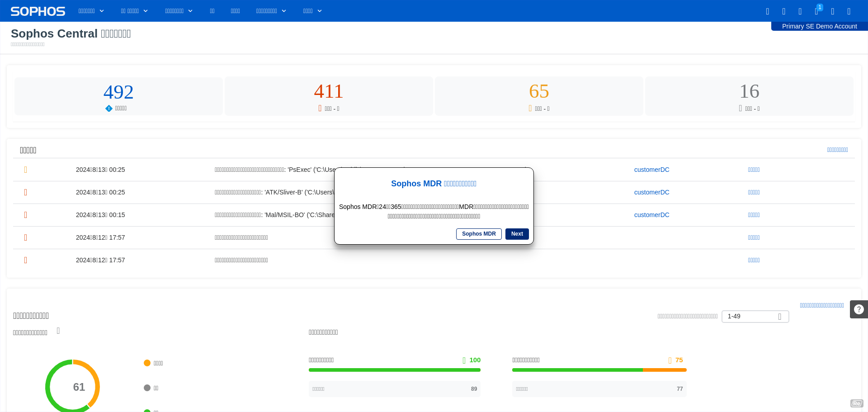Open the 1-49 dropdown
The width and height of the screenshot is (868, 412).
[x=755, y=317]
